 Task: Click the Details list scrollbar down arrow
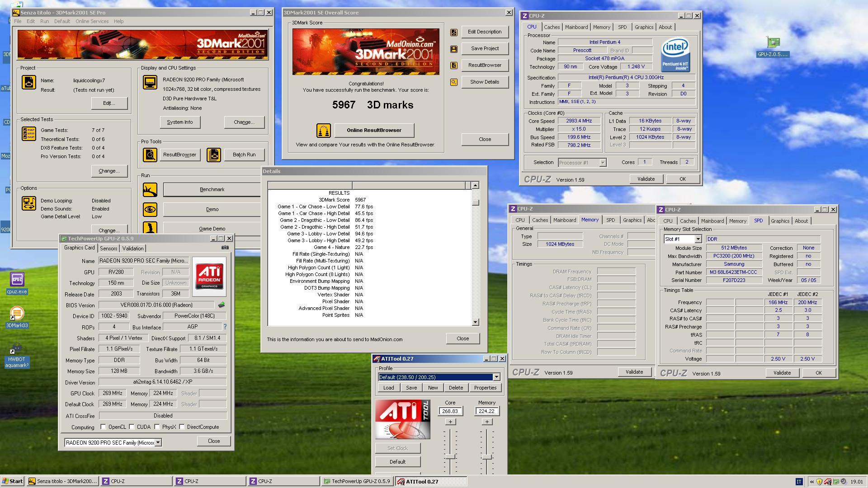coord(475,322)
